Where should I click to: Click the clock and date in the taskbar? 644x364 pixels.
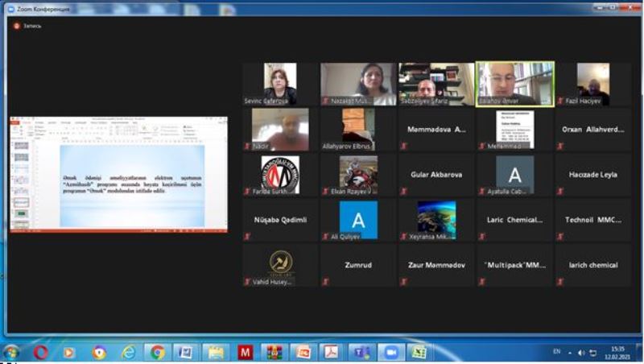click(617, 353)
